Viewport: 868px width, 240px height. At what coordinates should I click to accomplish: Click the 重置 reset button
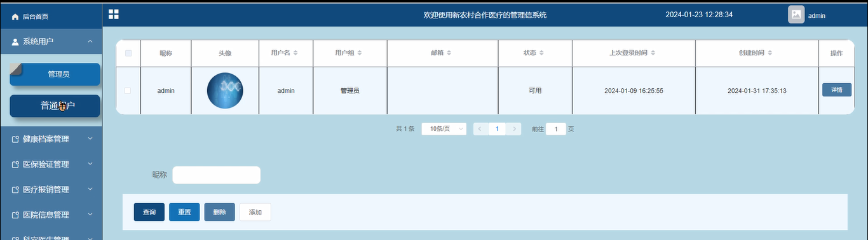pos(184,212)
